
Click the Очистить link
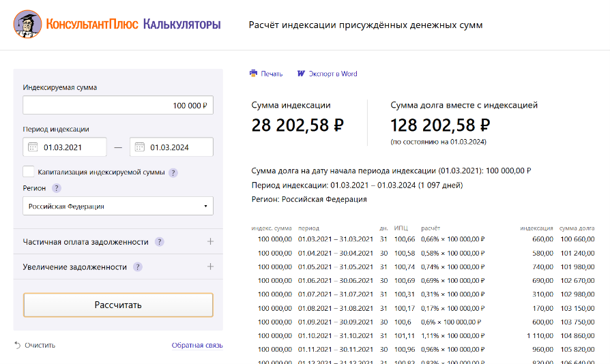40,345
